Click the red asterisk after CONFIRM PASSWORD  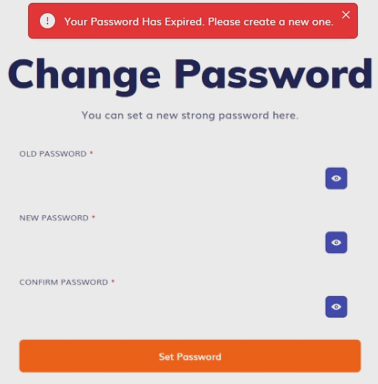click(113, 281)
